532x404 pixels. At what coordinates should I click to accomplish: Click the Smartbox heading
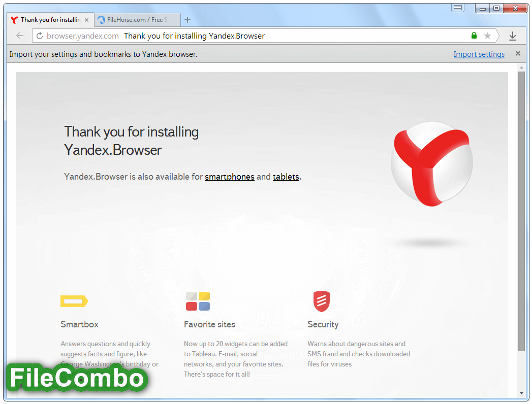coord(79,324)
